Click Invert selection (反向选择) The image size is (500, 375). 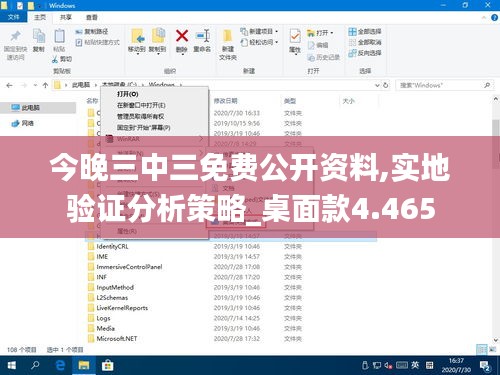click(365, 53)
